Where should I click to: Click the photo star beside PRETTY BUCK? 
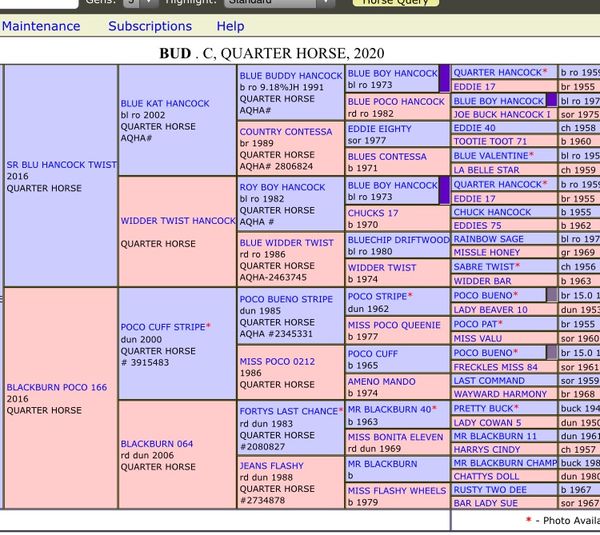517,407
